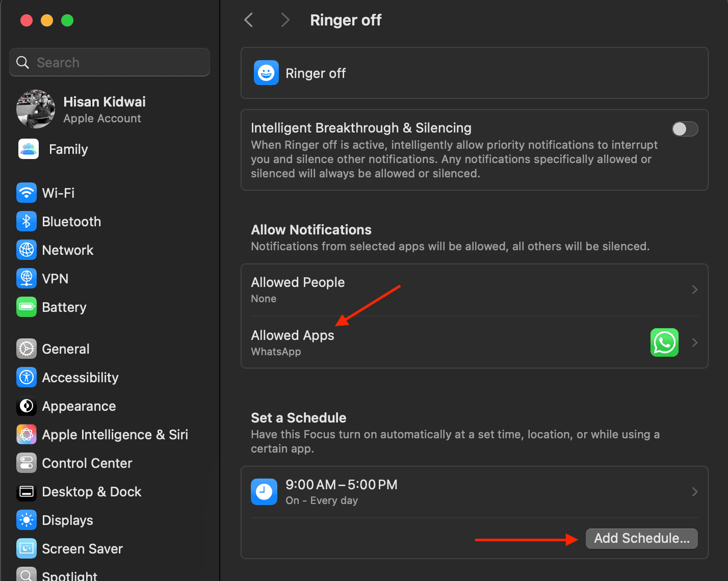Switch to the Displays settings pane

(67, 520)
